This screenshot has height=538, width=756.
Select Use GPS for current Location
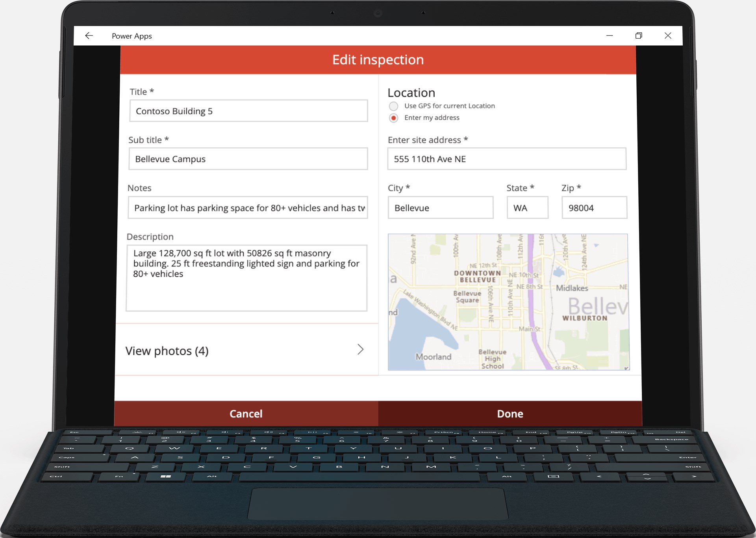(393, 106)
